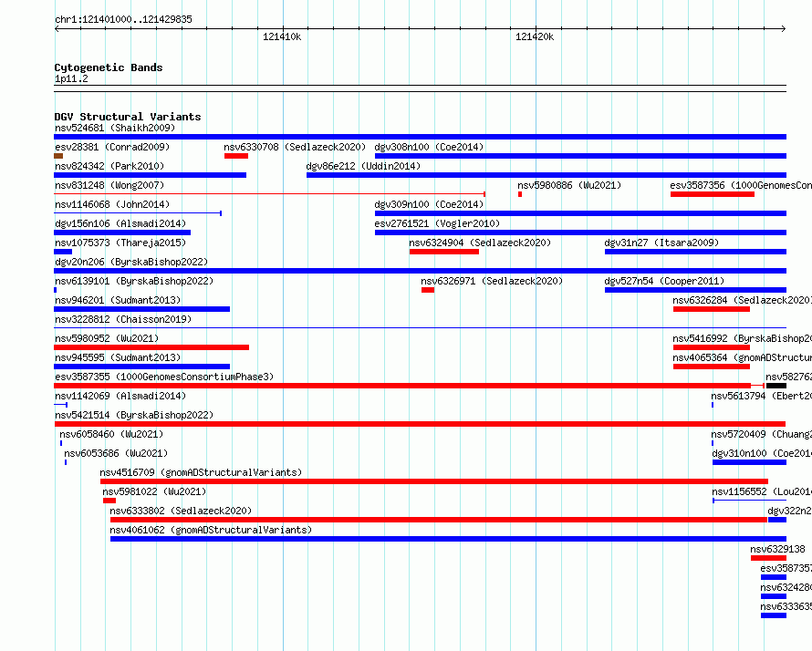Viewport: 812px width, 651px height.
Task: Open nsv4065364 gnomAD variant label
Action: point(742,357)
